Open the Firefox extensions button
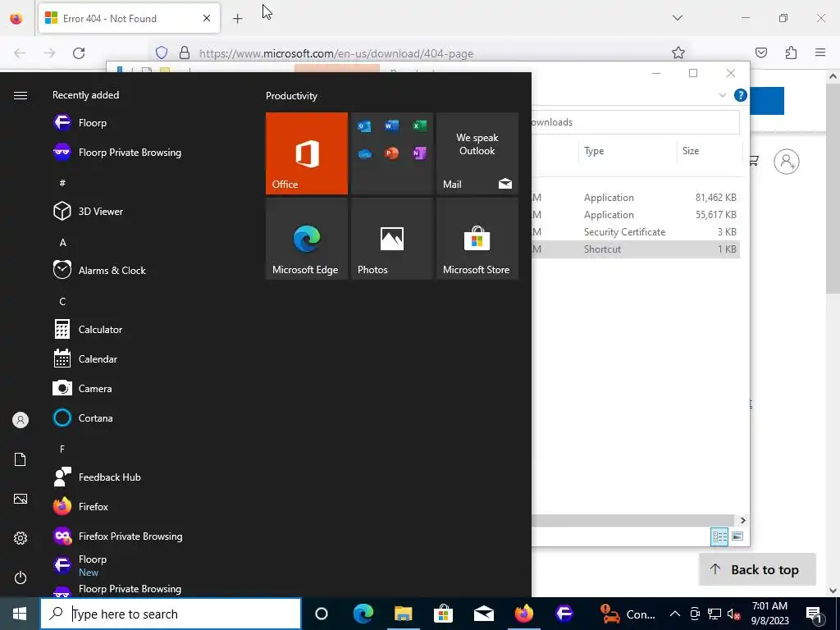The height and width of the screenshot is (630, 840). pos(791,52)
